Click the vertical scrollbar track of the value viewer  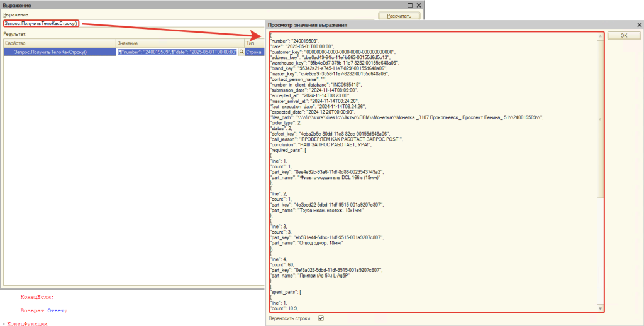click(x=600, y=251)
